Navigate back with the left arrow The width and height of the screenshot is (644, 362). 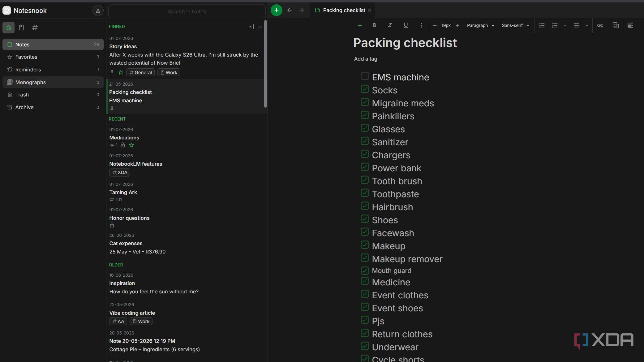290,10
